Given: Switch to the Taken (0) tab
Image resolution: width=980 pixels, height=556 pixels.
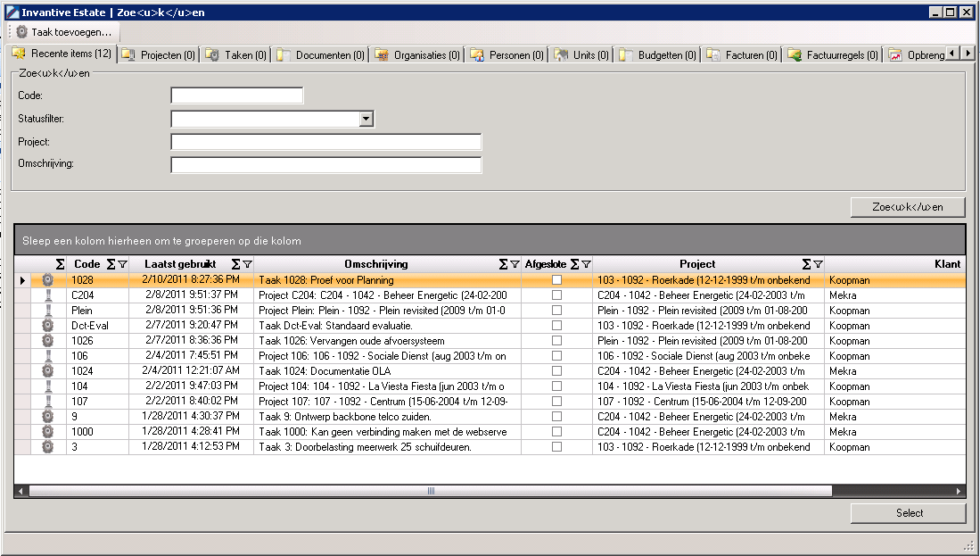Looking at the screenshot, I should coord(236,55).
